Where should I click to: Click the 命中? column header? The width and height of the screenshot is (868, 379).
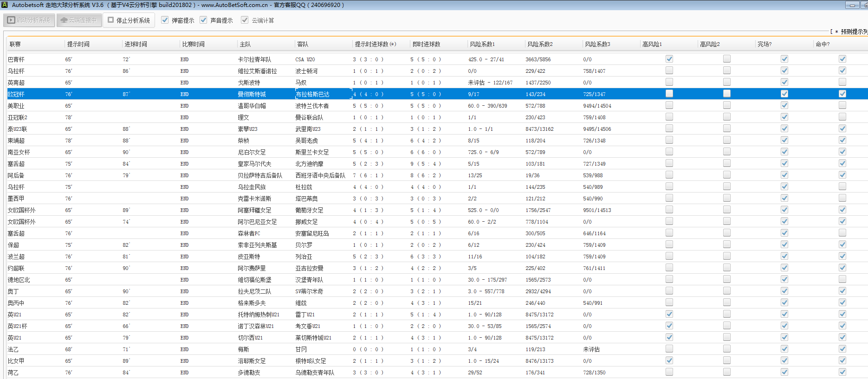[823, 44]
